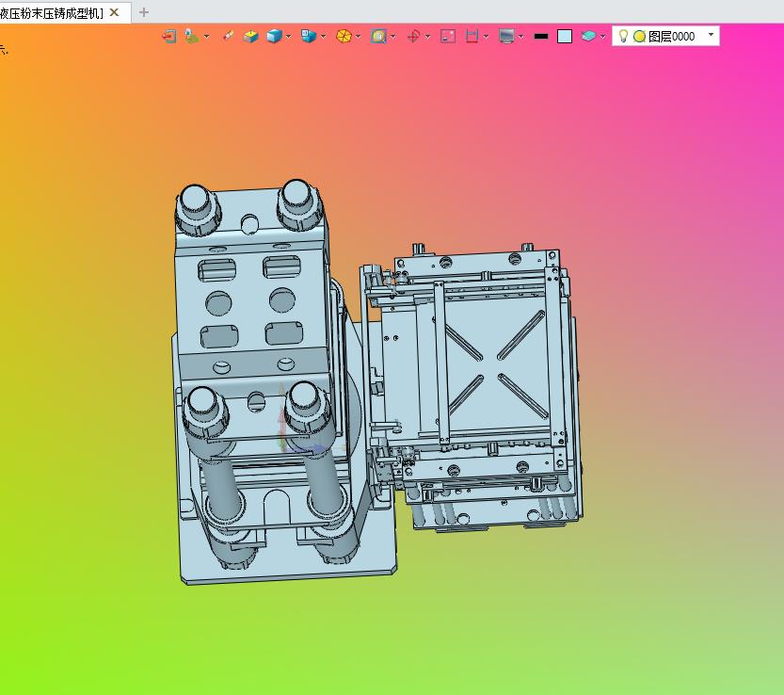Open the arrow beside the view-orientation cube
This screenshot has height=695, width=784.
click(324, 37)
